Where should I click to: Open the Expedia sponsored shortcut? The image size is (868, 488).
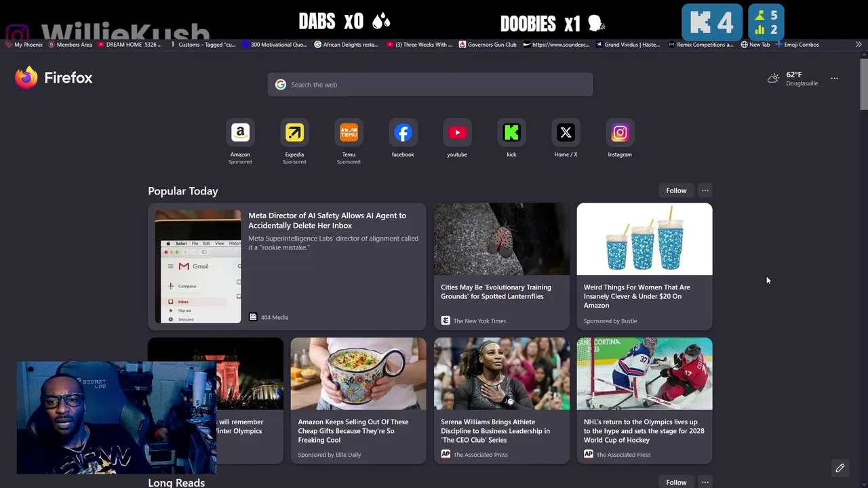294,133
